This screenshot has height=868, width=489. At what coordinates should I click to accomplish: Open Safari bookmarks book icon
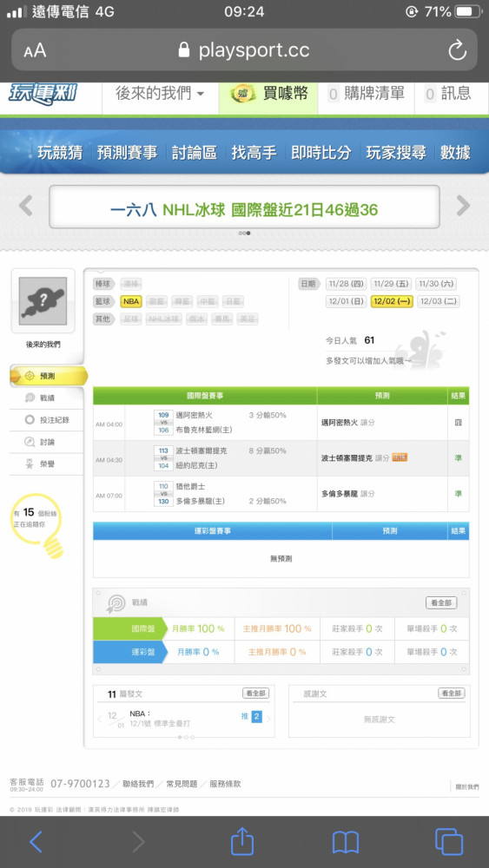[346, 843]
